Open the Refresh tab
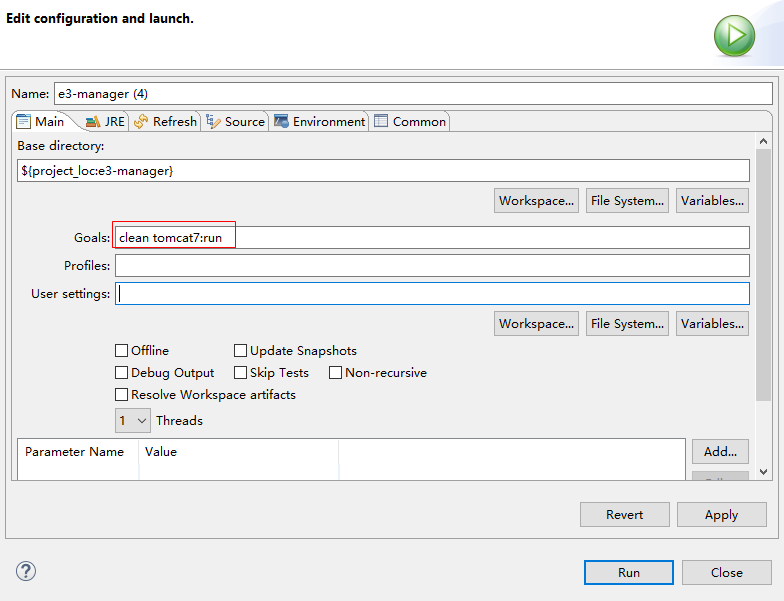The width and height of the screenshot is (784, 601). coord(166,122)
